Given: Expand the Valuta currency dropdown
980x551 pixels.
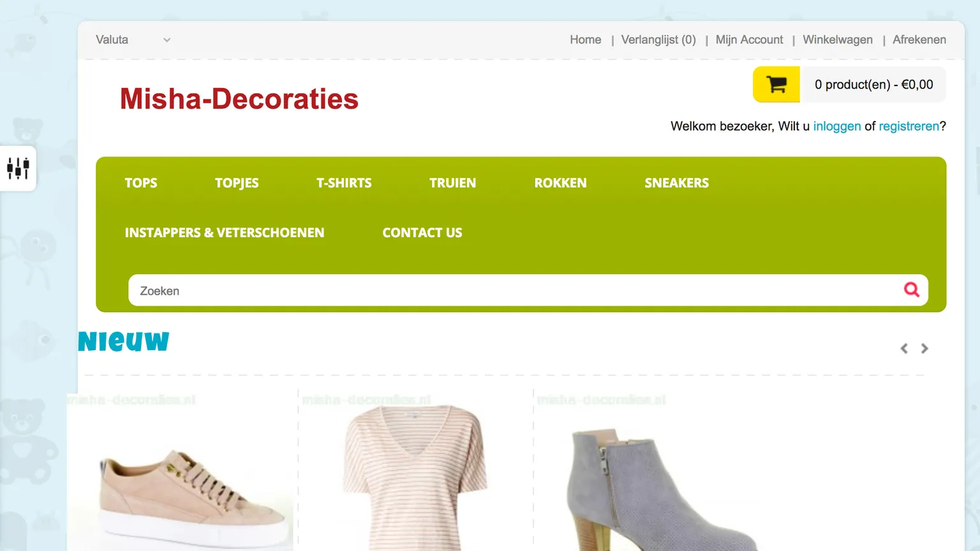Looking at the screenshot, I should (133, 40).
